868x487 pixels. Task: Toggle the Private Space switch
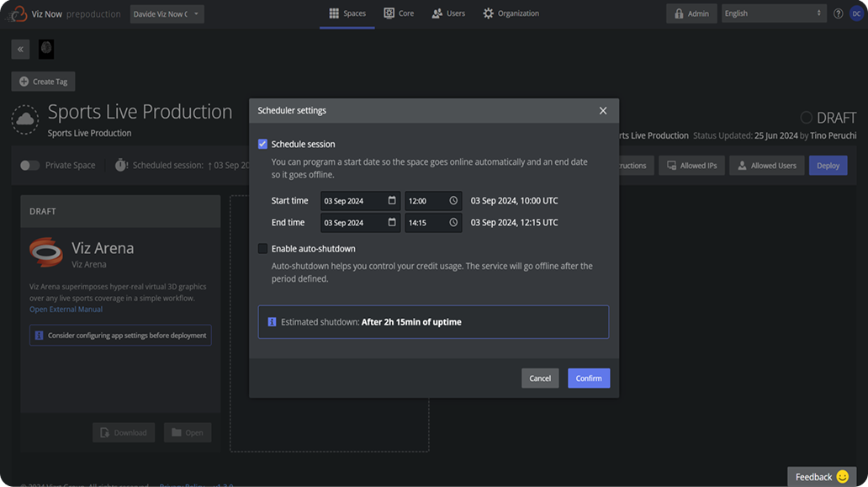pyautogui.click(x=30, y=166)
